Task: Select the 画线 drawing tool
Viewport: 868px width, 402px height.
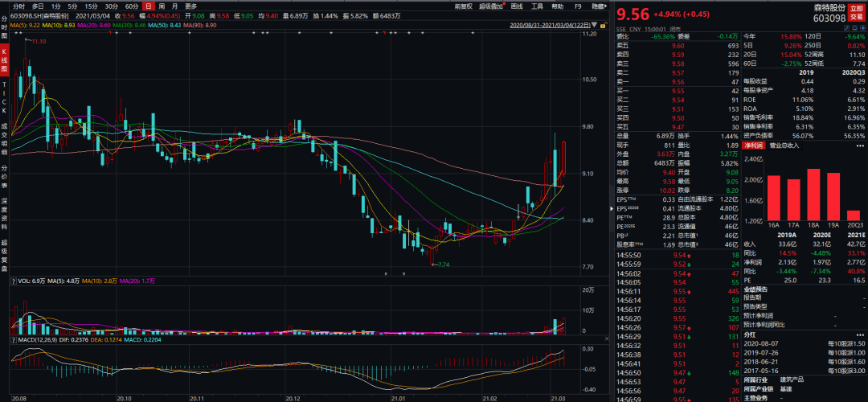Action: click(x=518, y=6)
